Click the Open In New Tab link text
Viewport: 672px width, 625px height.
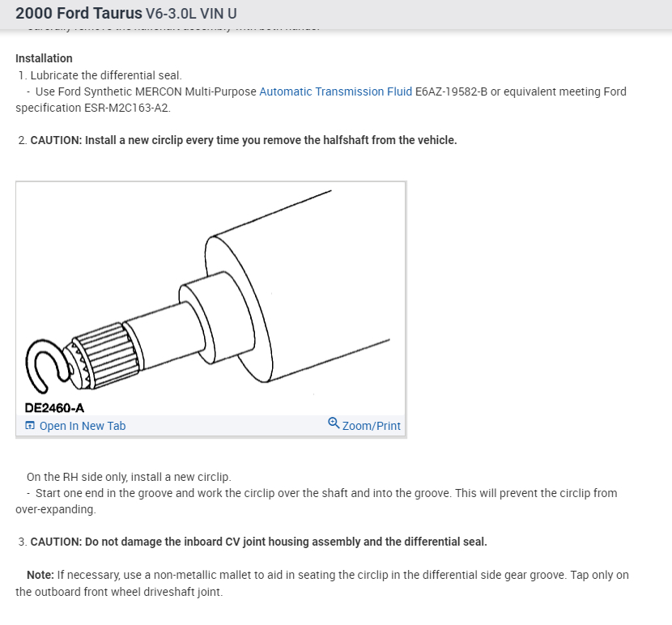tap(83, 426)
